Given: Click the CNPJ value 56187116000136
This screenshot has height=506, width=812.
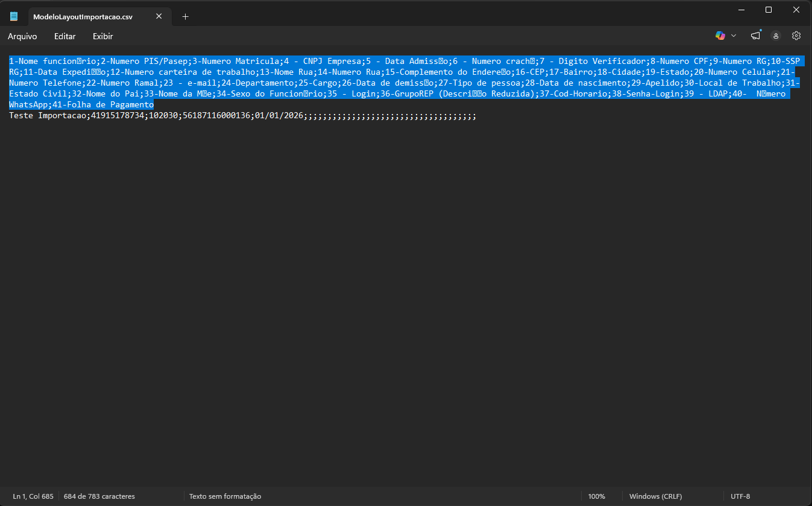Looking at the screenshot, I should [216, 115].
